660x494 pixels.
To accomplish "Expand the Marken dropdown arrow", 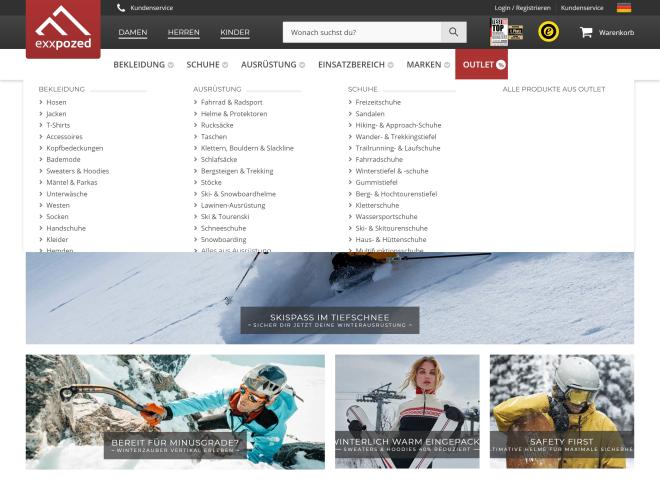I will pos(447,65).
